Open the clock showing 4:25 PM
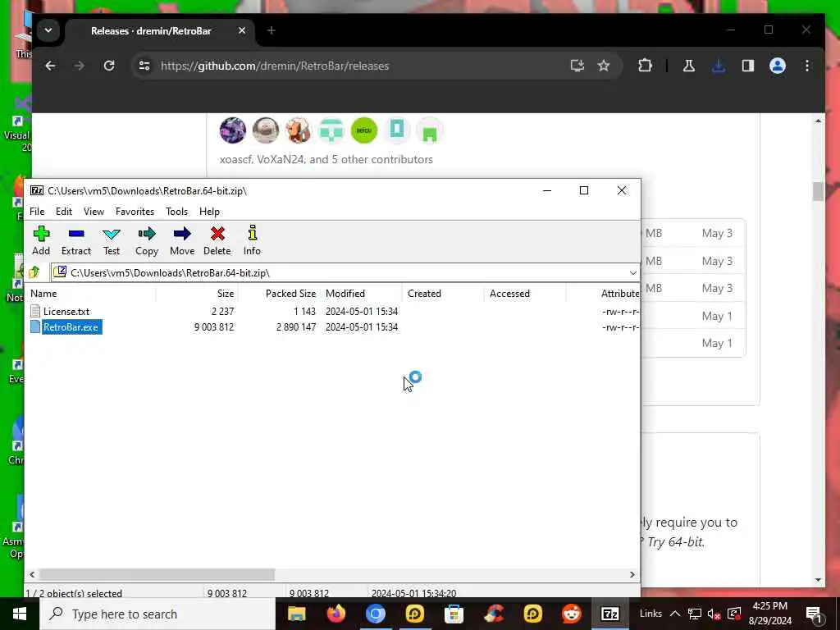Screen dimensions: 840x630 [769, 614]
